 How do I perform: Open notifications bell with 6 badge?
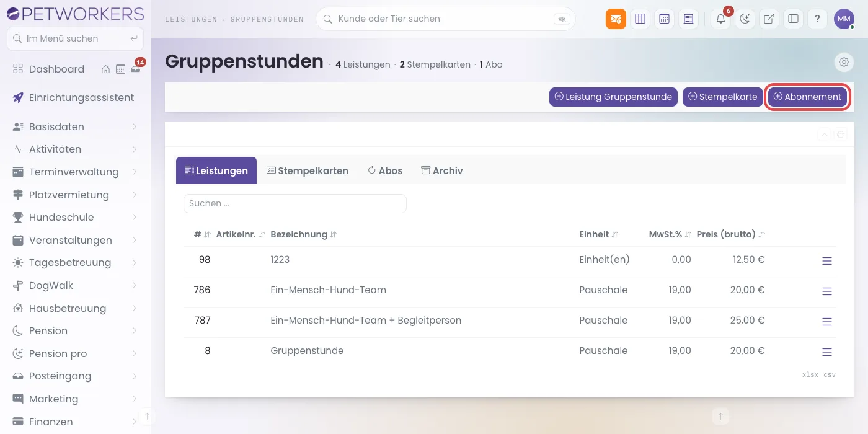[720, 19]
